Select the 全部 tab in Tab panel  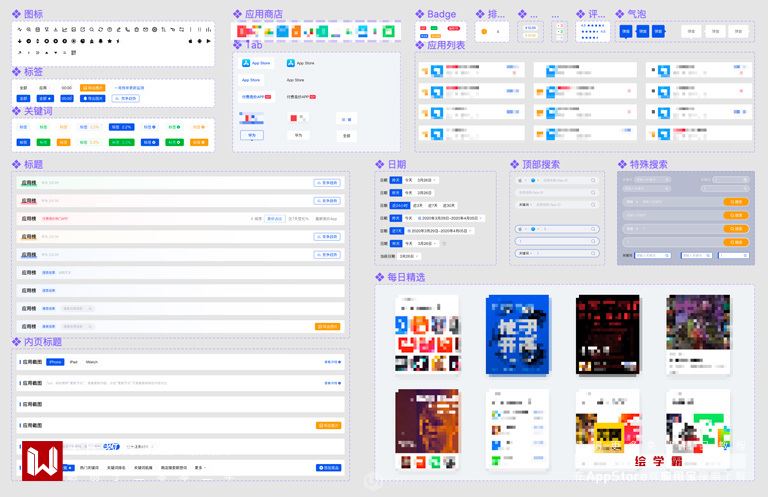[347, 136]
